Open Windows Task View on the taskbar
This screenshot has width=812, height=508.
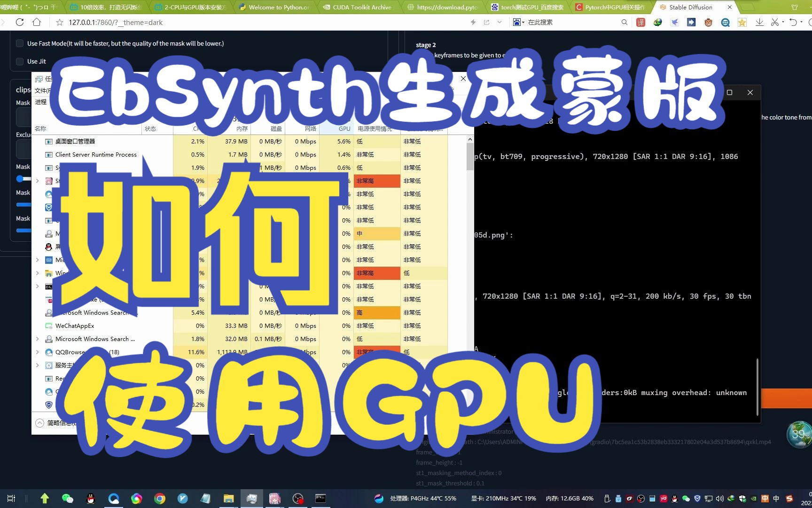tap(11, 498)
